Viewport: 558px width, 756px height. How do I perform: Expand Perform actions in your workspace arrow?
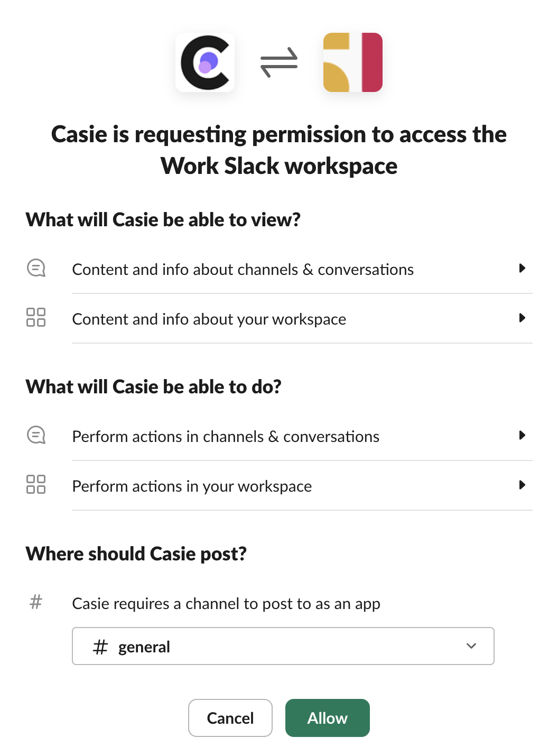(522, 485)
